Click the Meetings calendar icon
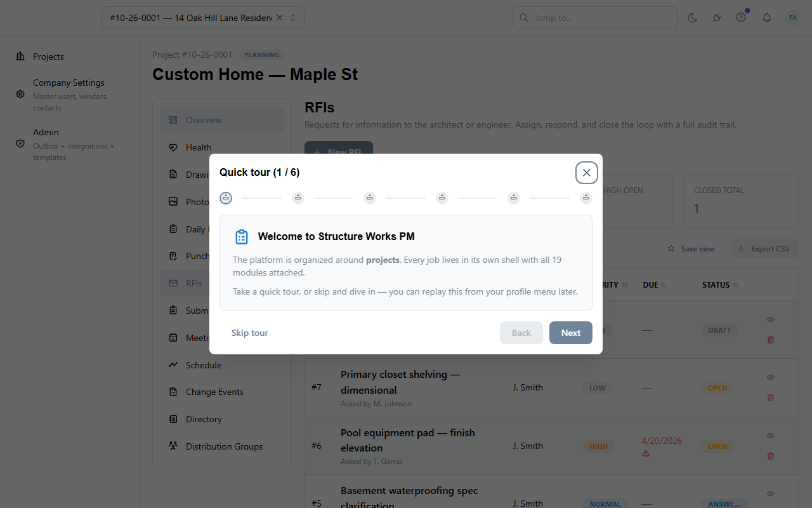This screenshot has width=812, height=508. (173, 338)
